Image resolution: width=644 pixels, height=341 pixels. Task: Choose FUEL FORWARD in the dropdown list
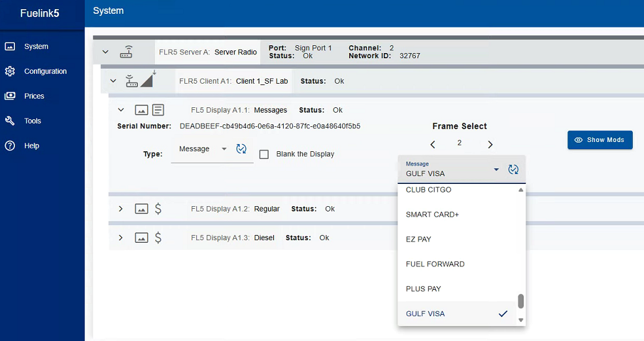click(x=435, y=264)
